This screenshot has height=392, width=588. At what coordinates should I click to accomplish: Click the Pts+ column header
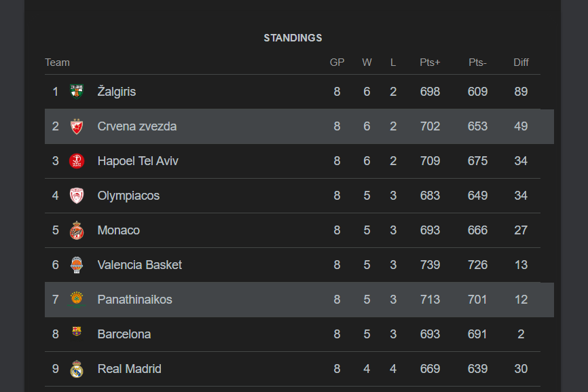click(430, 63)
